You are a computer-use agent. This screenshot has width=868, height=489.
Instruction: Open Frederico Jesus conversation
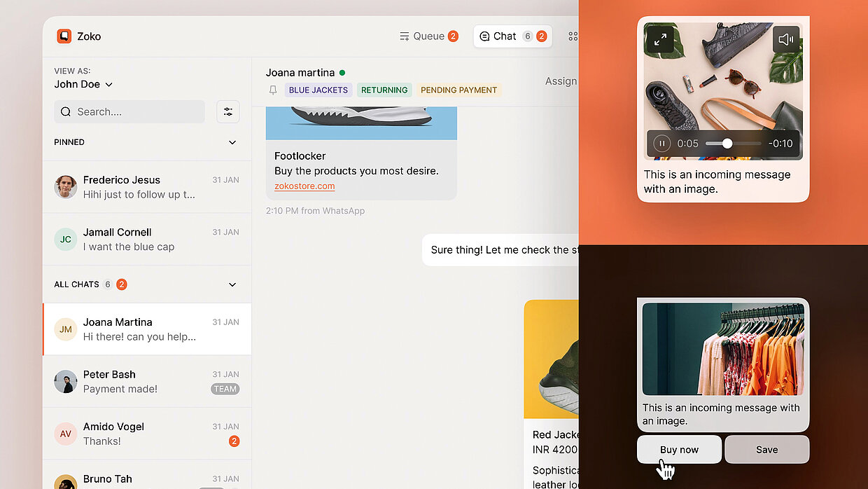[147, 187]
